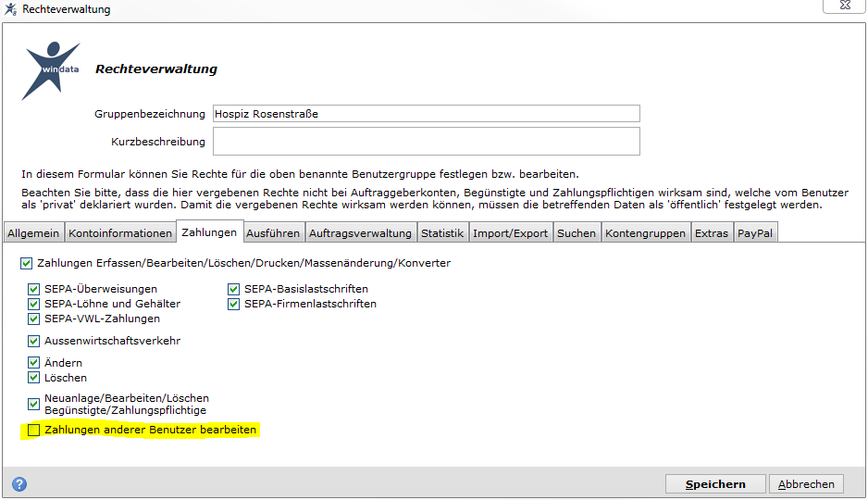
Task: Switch to Auftragsverwaltung tab
Action: pos(360,233)
